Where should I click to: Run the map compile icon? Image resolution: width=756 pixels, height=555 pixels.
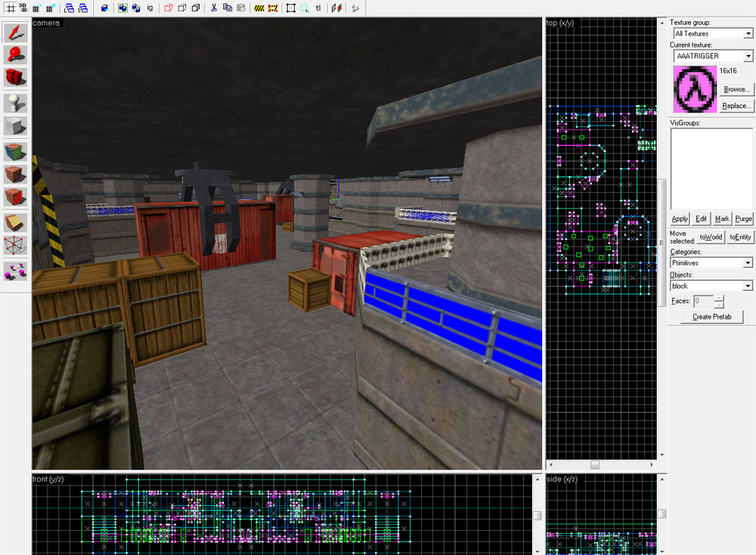[355, 8]
